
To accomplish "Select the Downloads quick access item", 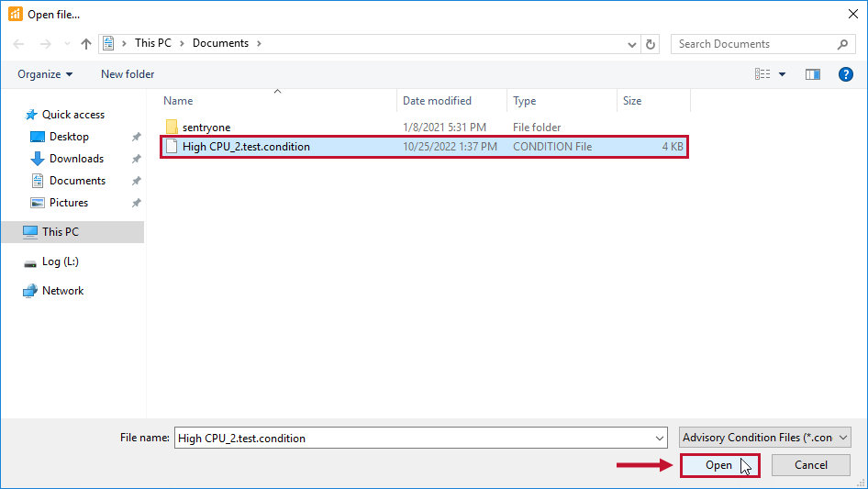I will click(76, 159).
